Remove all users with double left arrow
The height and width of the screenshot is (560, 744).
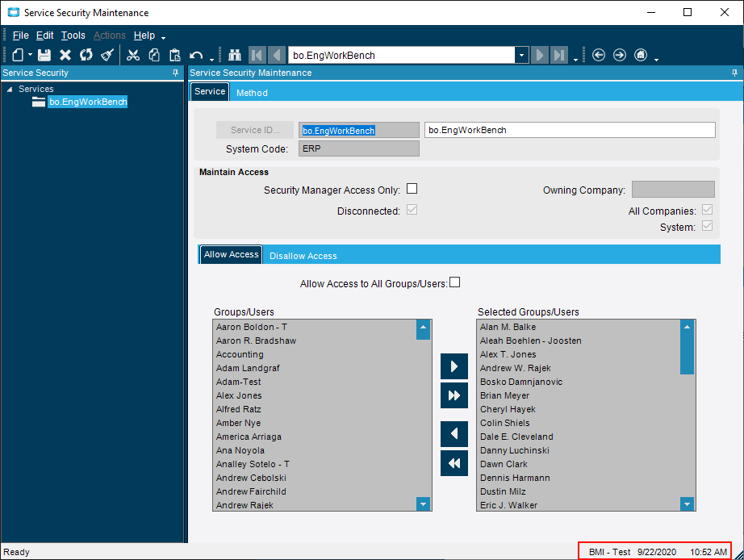[x=454, y=462]
